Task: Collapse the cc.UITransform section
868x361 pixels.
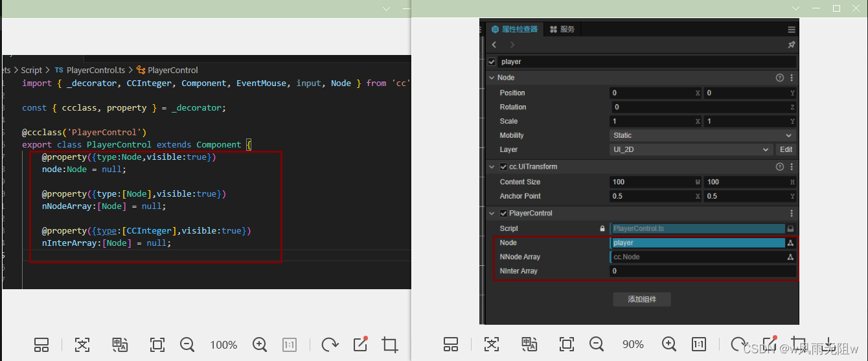Action: [492, 167]
